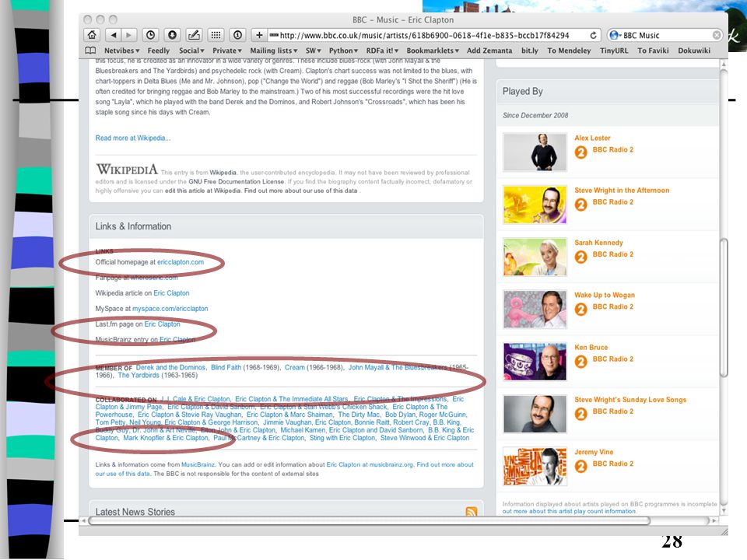The image size is (747, 560).
Task: Expand the SW bookmarks folder
Action: click(313, 51)
